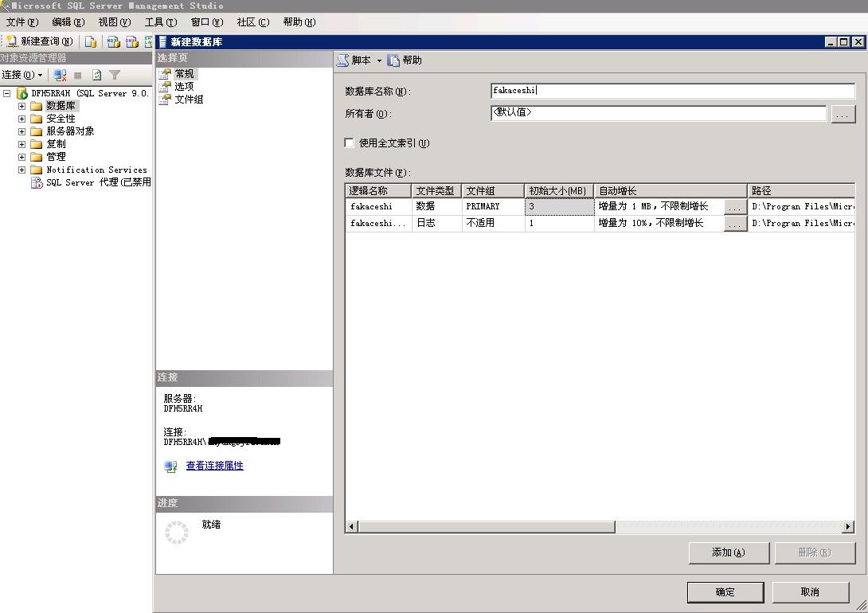Click the 管理 folder icon in tree
868x613 pixels.
point(37,157)
